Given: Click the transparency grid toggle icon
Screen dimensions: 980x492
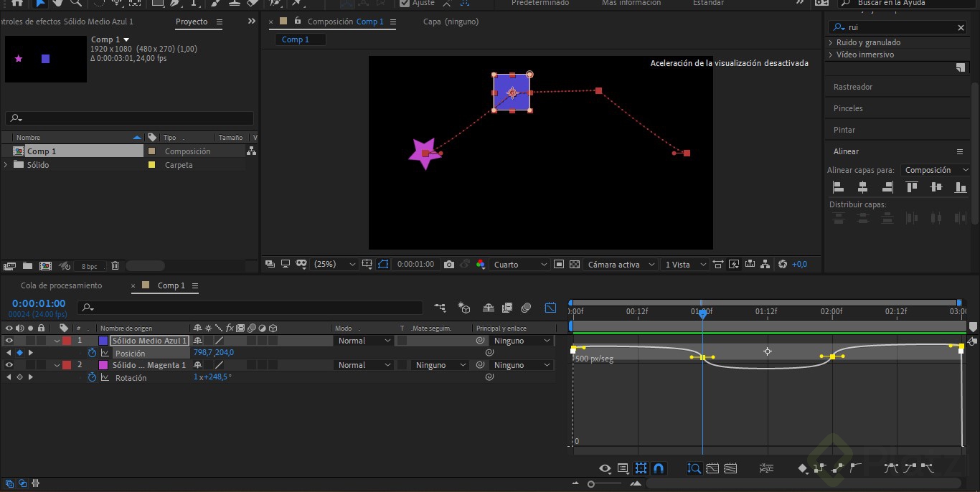Looking at the screenshot, I should pos(575,265).
